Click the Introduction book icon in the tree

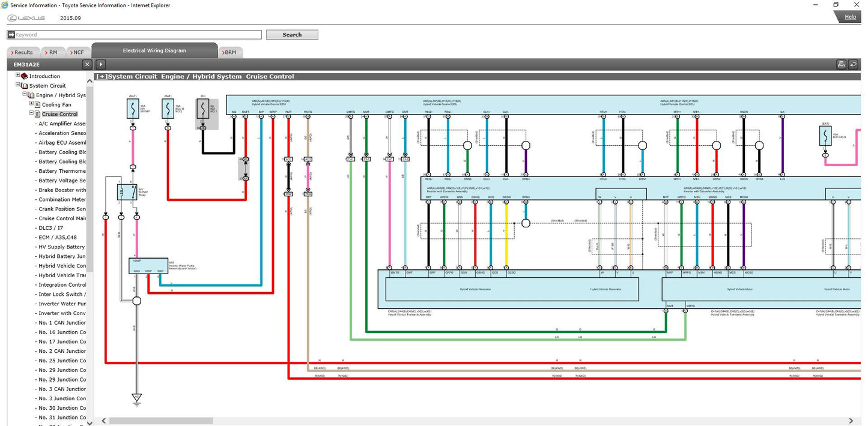point(25,76)
